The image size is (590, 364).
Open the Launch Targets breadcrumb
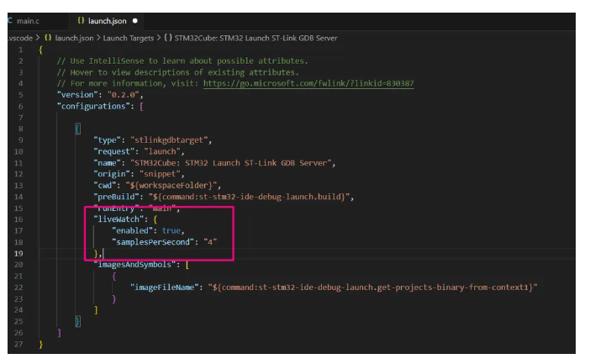129,38
